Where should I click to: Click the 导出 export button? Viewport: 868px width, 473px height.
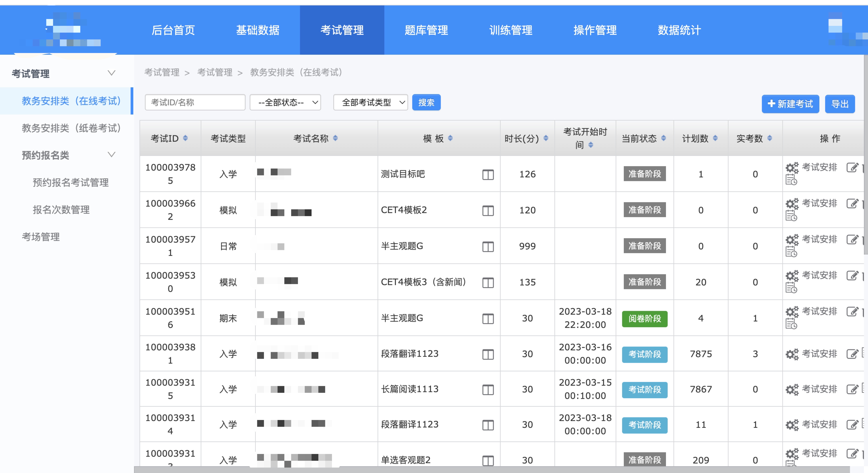pos(840,104)
